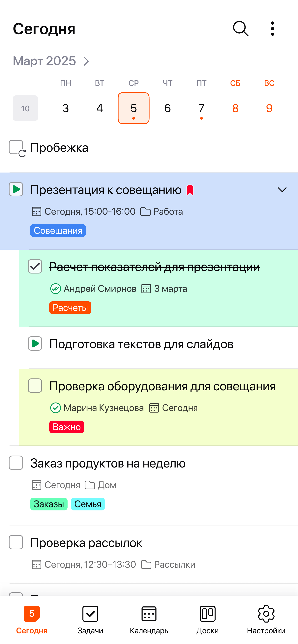Select Saturday the 8th in the week strip
The image size is (298, 644).
235,108
